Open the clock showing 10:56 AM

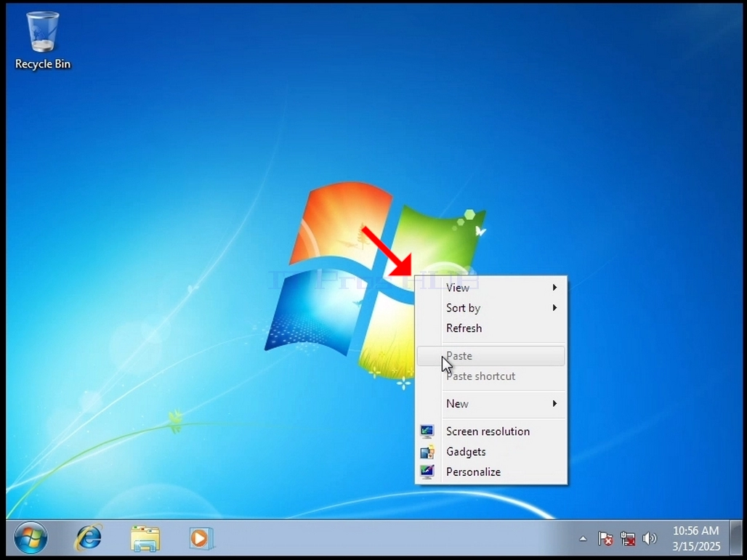click(695, 530)
